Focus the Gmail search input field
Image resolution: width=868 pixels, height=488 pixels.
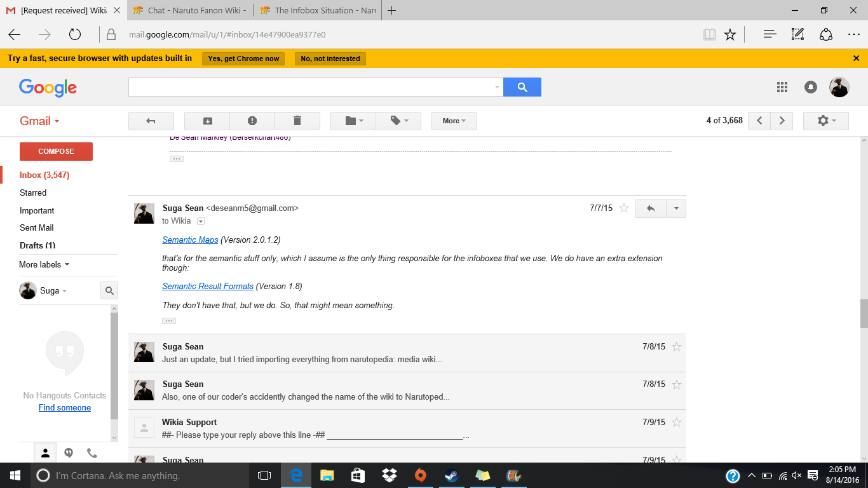click(310, 87)
